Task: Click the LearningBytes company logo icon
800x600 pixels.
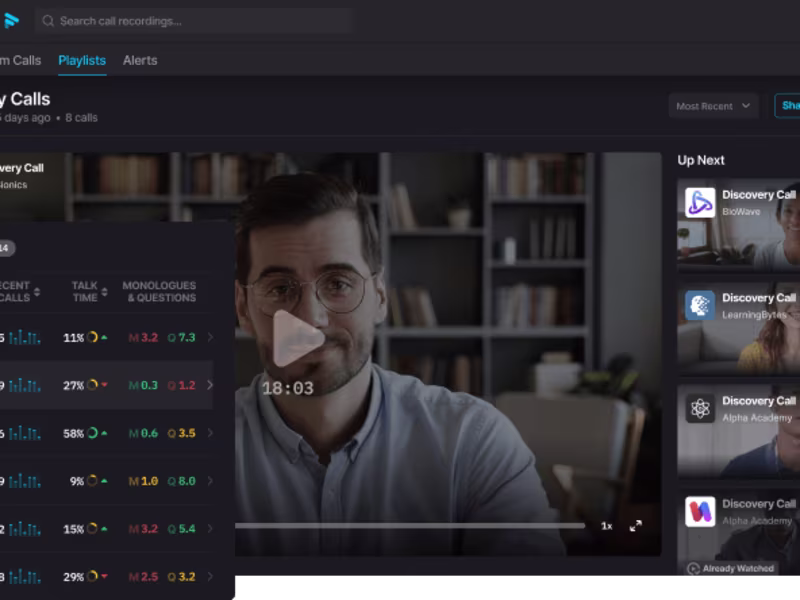Action: click(x=700, y=305)
